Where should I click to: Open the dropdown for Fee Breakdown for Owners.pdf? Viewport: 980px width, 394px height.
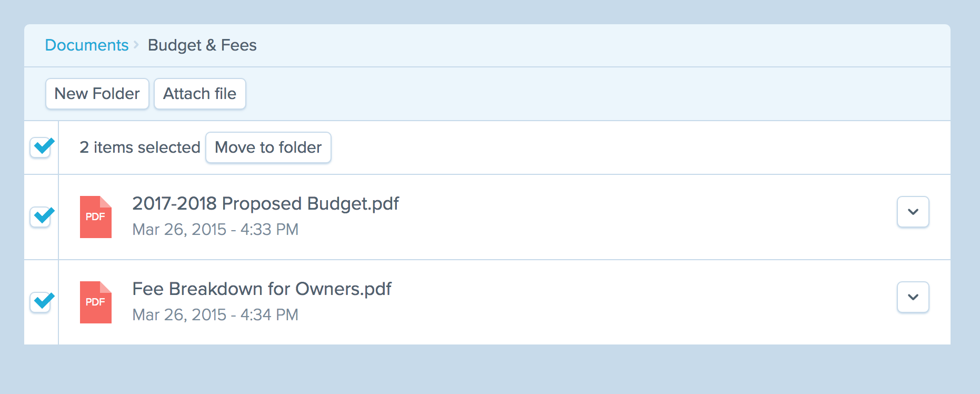(x=913, y=297)
